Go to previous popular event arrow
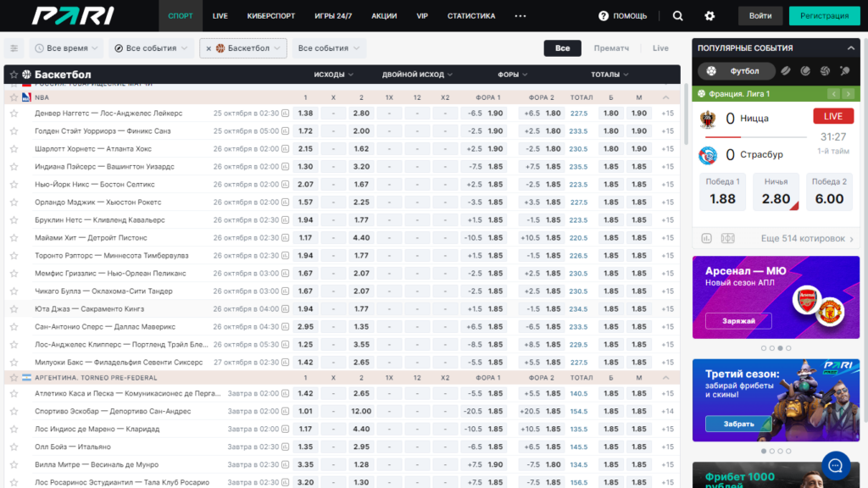The image size is (868, 488). point(834,94)
